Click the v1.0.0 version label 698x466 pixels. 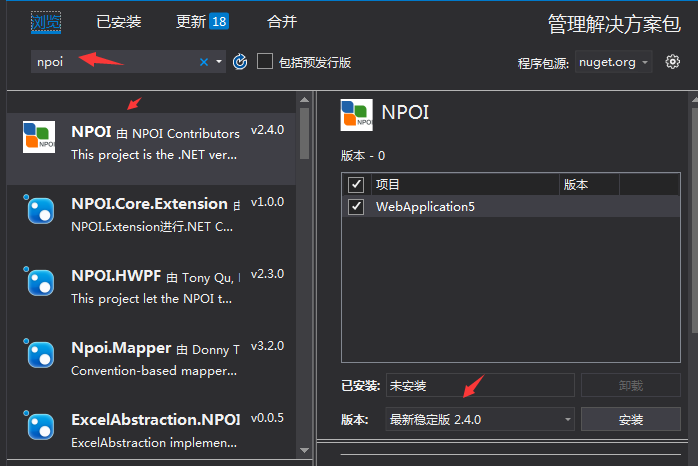click(x=267, y=202)
